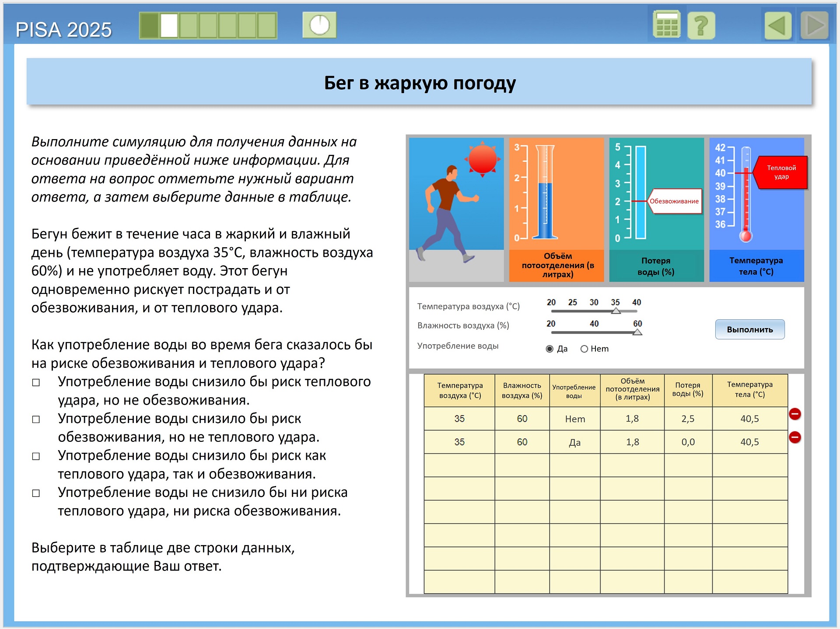Click the highlighted second progress square
Screen dimensions: 840x629
pyautogui.click(x=169, y=25)
